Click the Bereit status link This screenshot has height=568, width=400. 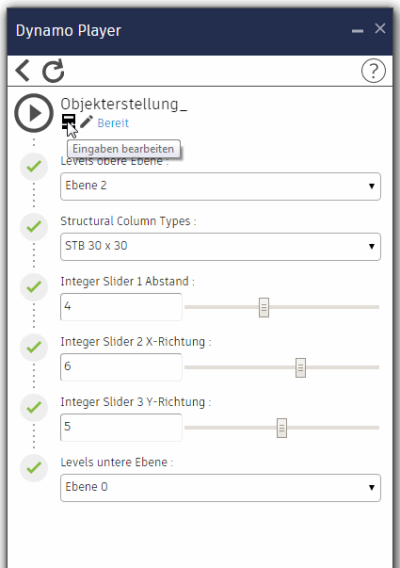(113, 123)
